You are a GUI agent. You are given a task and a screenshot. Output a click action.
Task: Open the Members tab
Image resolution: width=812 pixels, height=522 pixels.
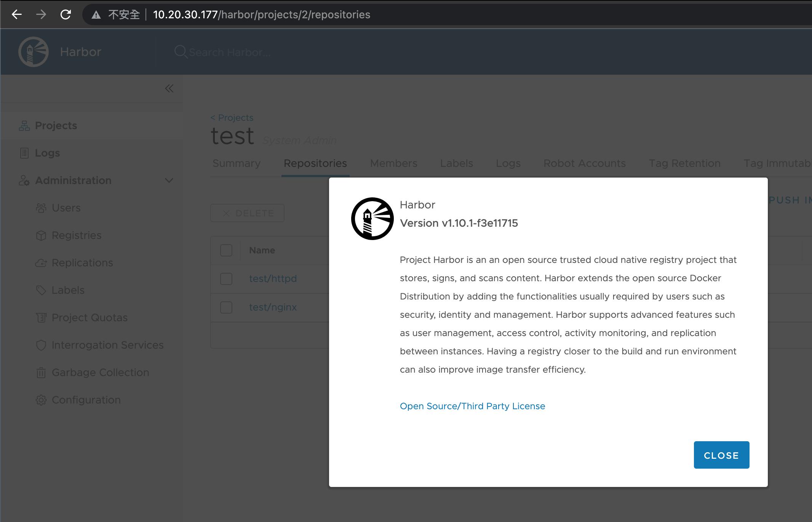394,163
